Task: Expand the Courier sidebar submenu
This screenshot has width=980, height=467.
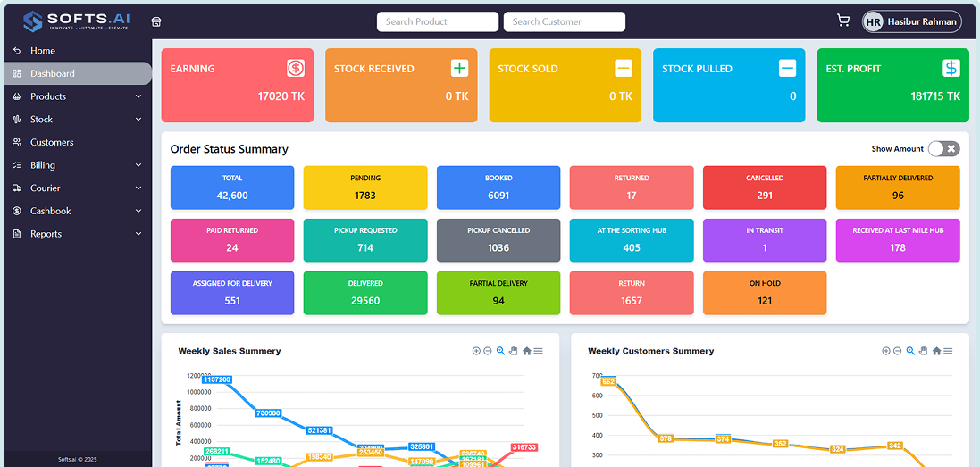Action: click(x=76, y=188)
